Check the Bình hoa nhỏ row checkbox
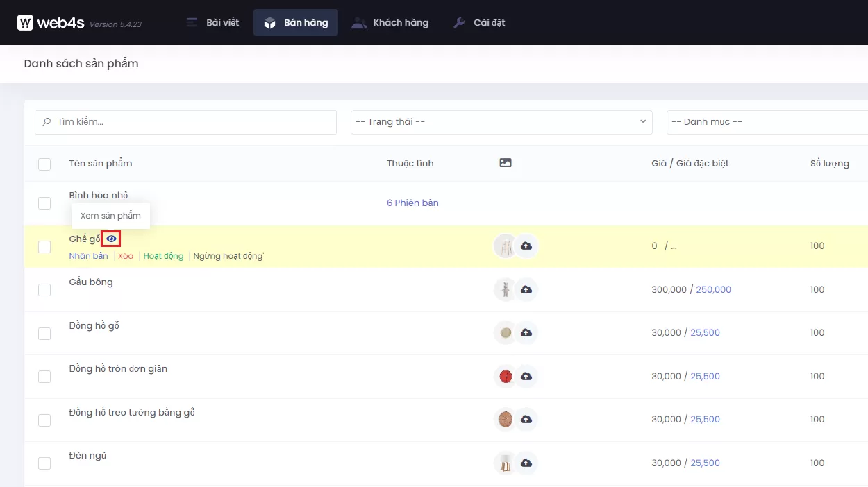Viewport: 868px width, 487px height. [44, 203]
